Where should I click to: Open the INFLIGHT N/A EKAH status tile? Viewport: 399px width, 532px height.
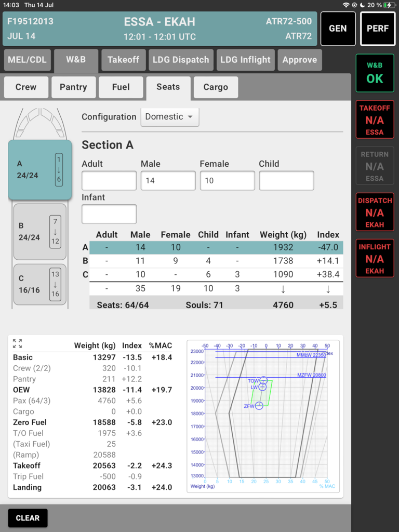pos(375,258)
